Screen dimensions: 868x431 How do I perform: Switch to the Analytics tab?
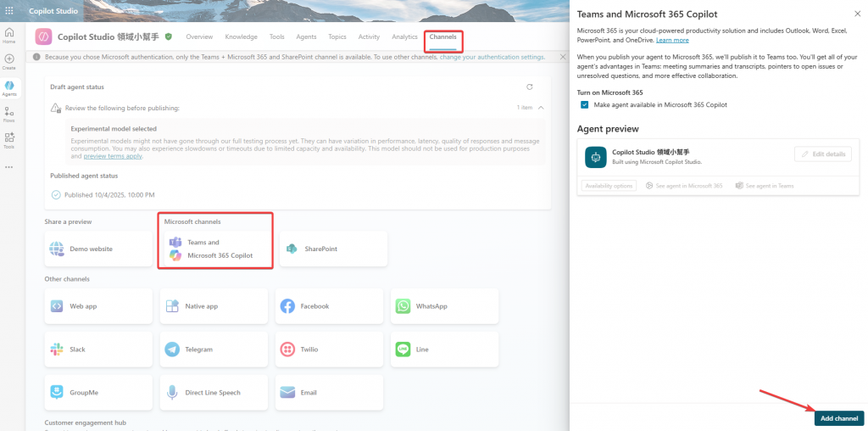pos(404,36)
